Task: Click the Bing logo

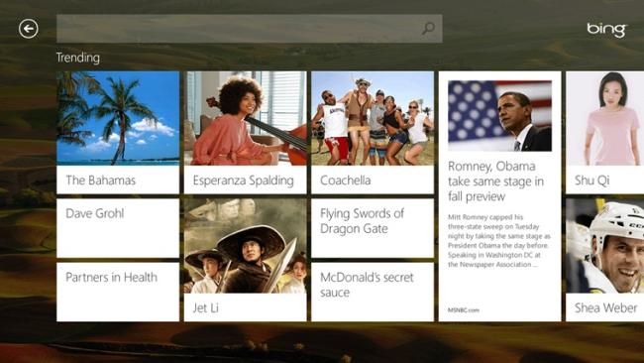Action: pos(606,30)
